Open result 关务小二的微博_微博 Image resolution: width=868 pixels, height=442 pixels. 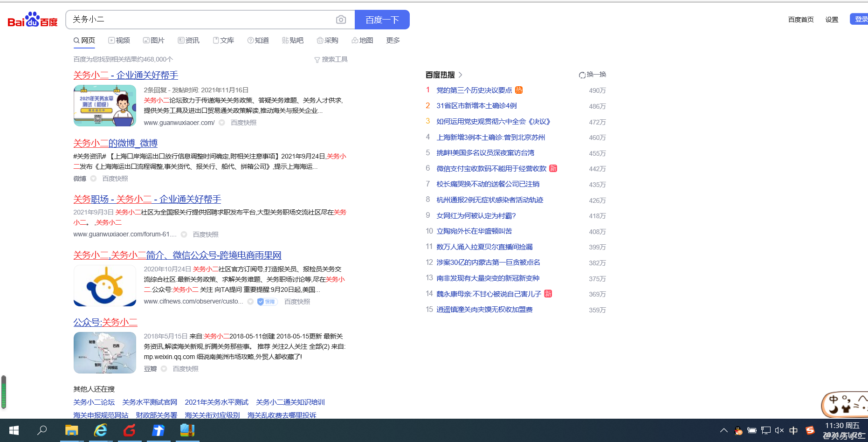(x=116, y=143)
